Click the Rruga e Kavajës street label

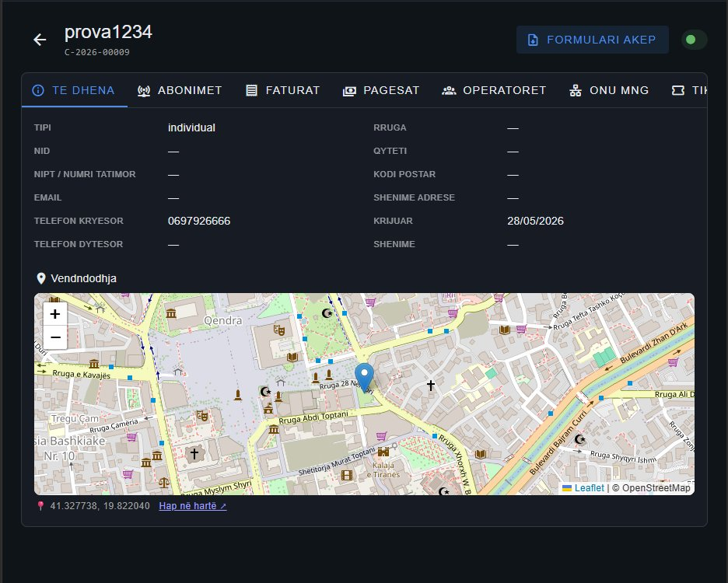pos(81,374)
